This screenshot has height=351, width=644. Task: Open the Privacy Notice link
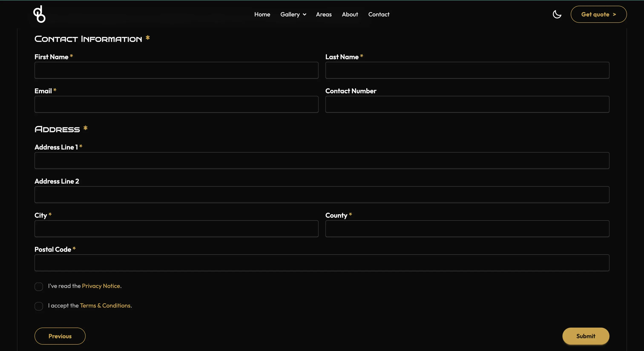coord(101,286)
